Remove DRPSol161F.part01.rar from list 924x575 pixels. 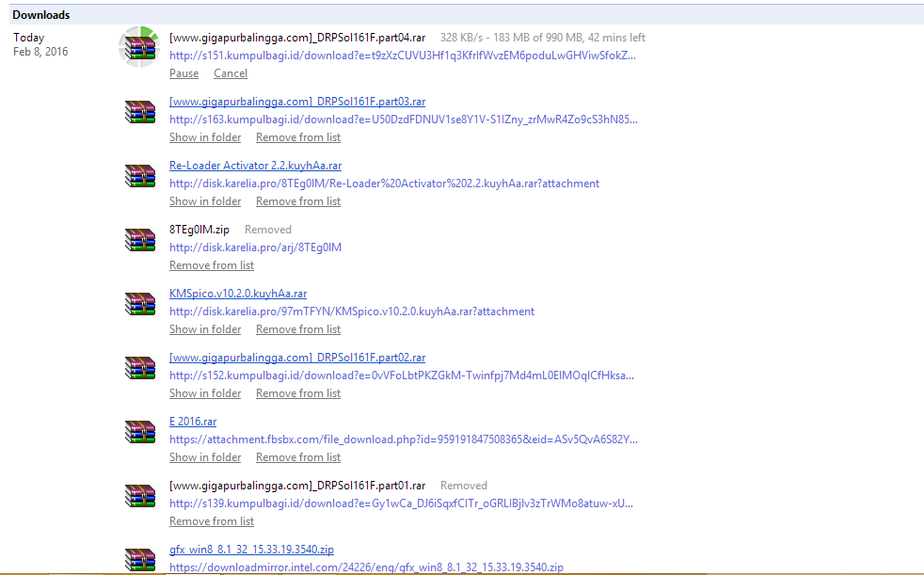click(x=212, y=521)
